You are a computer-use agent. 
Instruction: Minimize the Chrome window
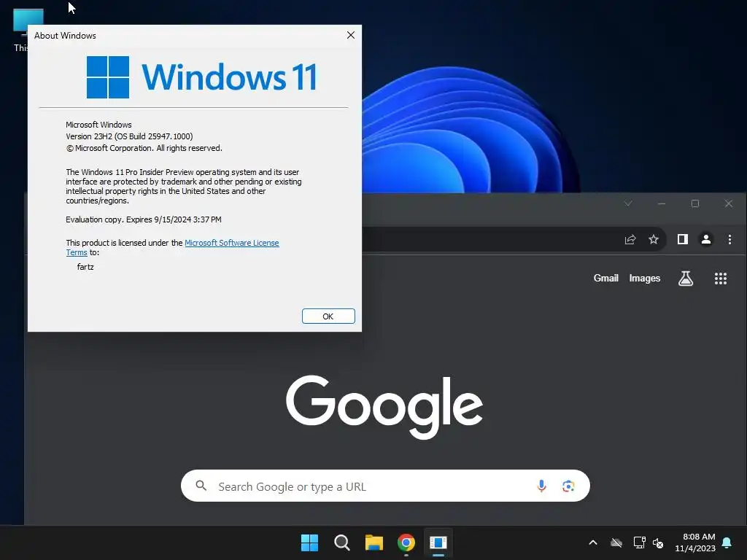(x=661, y=203)
